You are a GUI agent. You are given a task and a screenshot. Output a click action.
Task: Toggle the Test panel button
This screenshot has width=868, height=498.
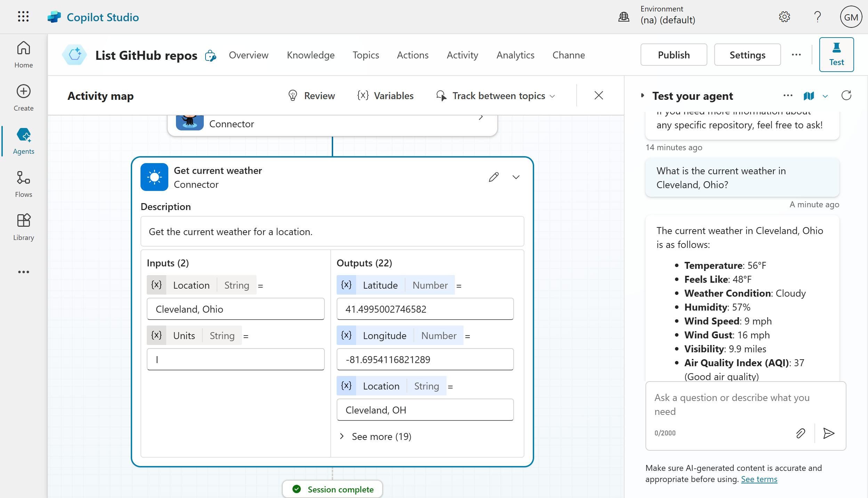coord(836,55)
